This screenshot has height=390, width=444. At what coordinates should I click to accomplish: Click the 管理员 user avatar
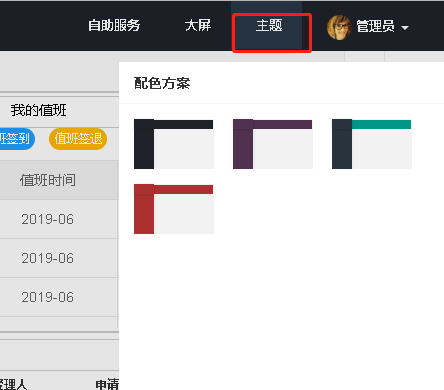(x=339, y=27)
